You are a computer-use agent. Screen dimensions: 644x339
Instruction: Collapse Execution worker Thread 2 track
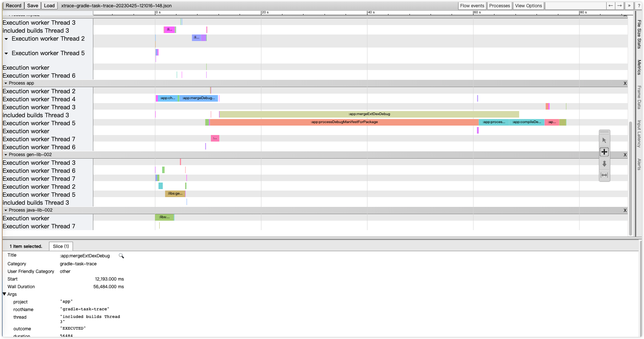(x=6, y=39)
